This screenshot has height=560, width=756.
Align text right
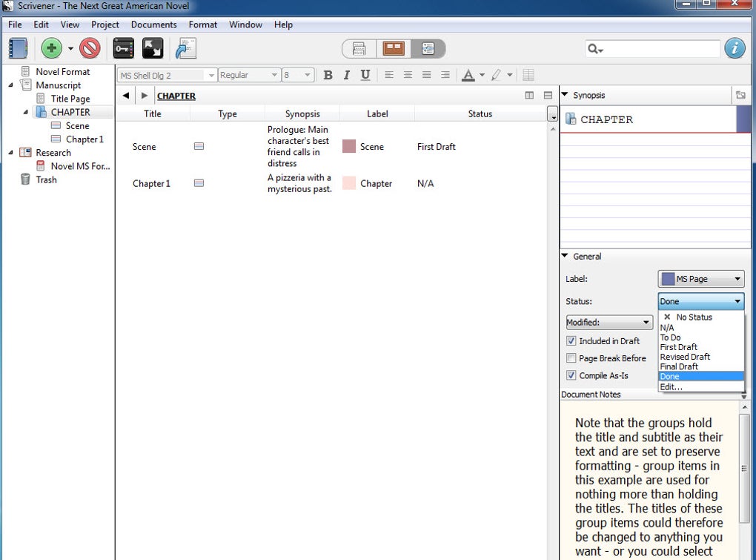[x=445, y=75]
